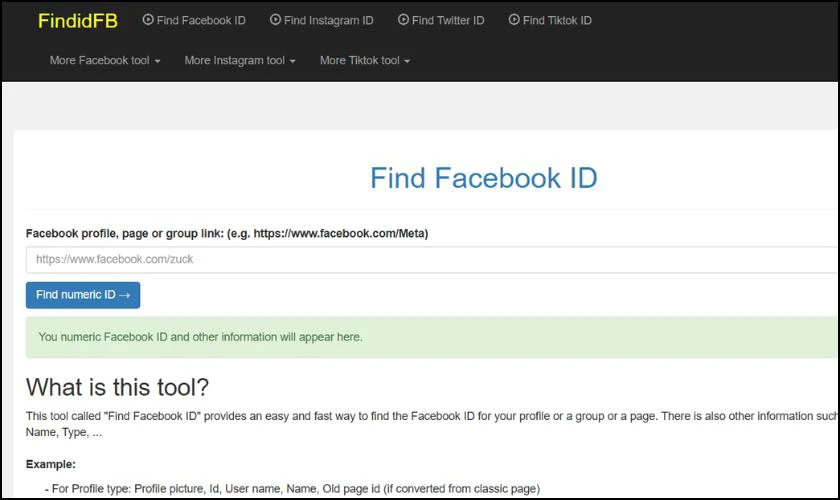Go to the Find Tiktok ID nav link

550,20
